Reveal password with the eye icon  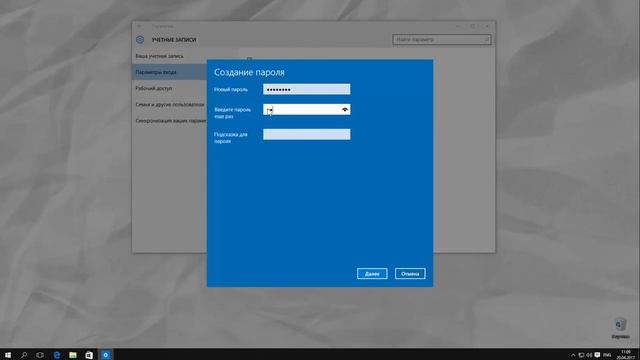tap(345, 109)
